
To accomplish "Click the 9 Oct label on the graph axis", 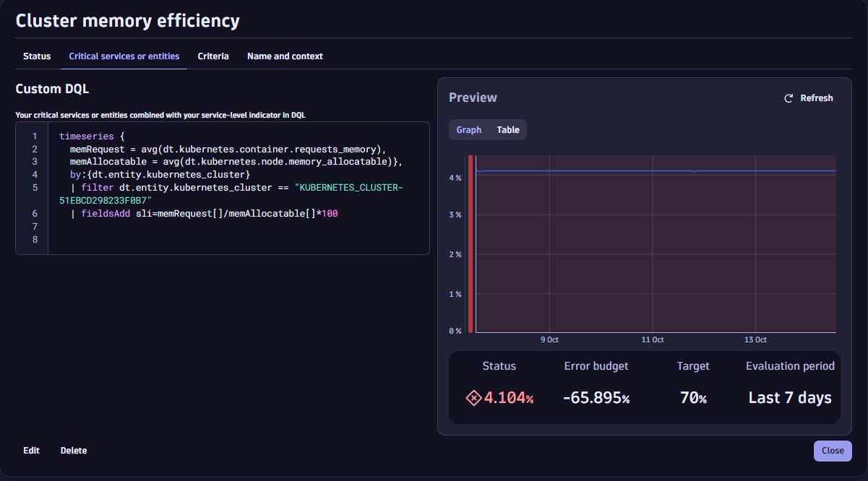I will 549,339.
